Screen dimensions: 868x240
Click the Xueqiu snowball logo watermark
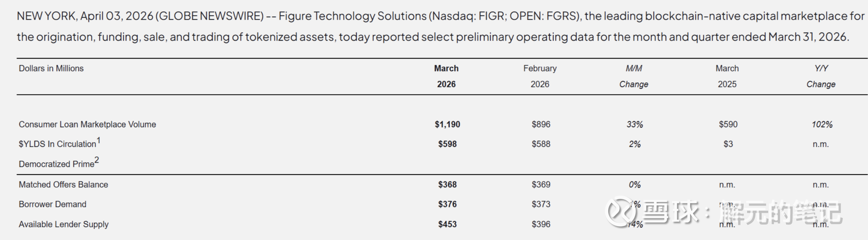[621, 212]
